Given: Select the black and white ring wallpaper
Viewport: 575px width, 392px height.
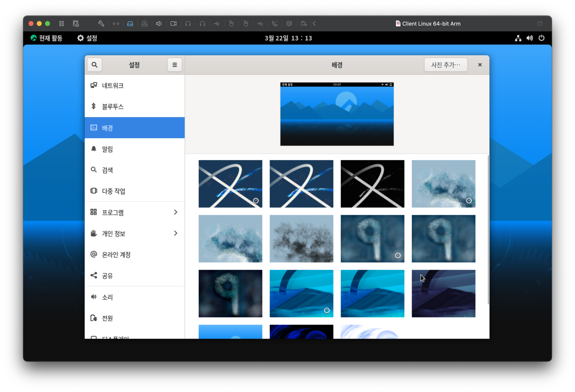Looking at the screenshot, I should (x=372, y=184).
